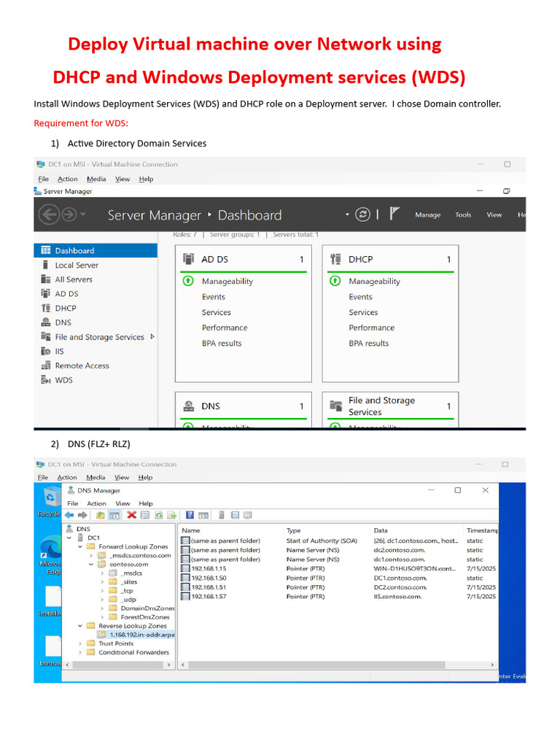Expand Conditional Forwarders node

click(80, 652)
